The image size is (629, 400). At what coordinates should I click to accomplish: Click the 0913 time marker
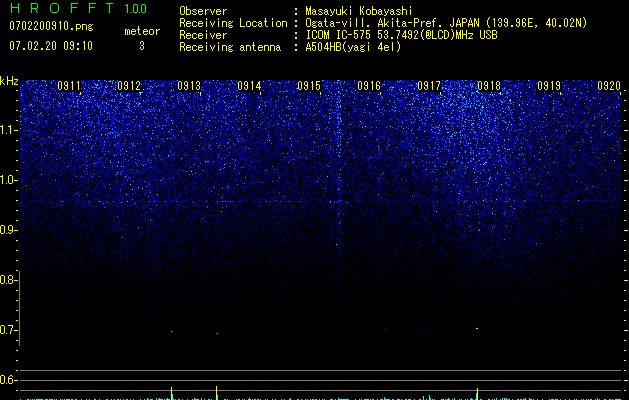tap(189, 86)
